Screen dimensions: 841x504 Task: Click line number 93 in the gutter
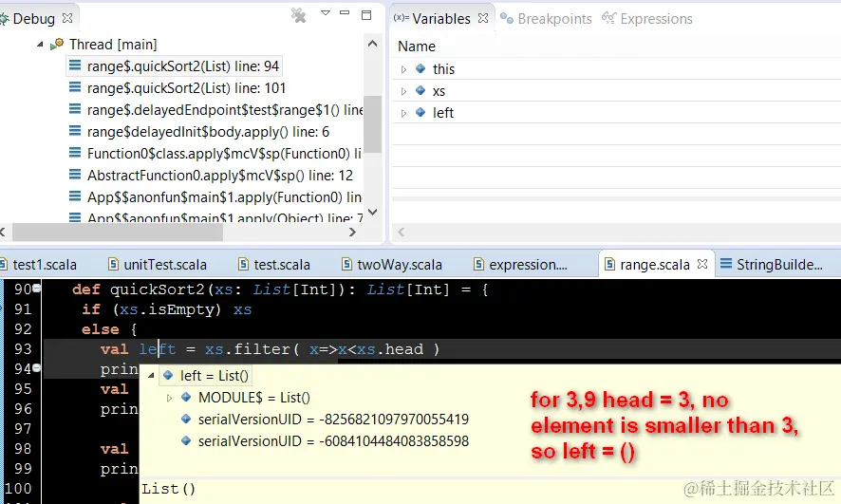[x=23, y=349]
